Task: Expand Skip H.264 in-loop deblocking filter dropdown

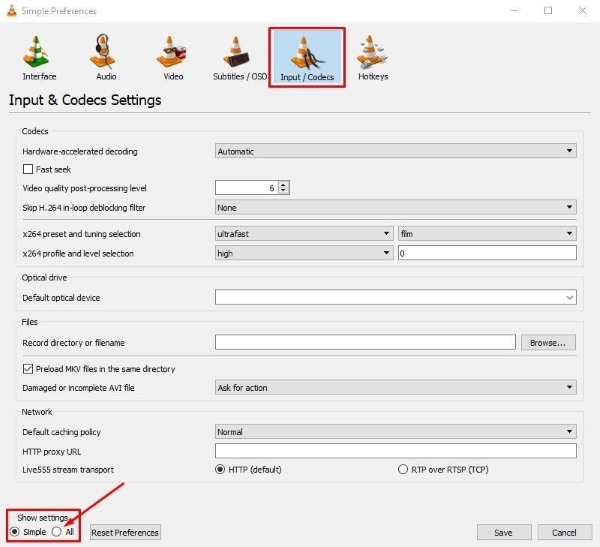Action: point(396,207)
